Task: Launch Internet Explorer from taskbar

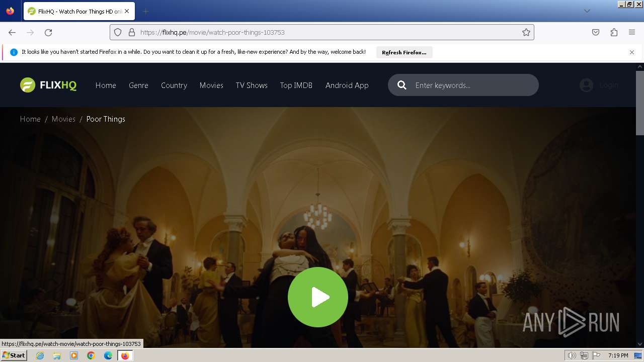Action: tap(40, 355)
